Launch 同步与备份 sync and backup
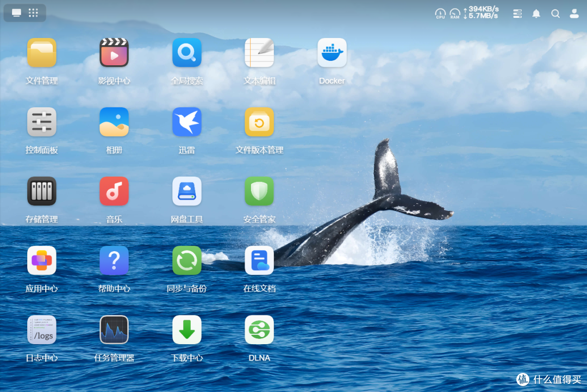Viewport: 587px width, 392px height. [x=187, y=260]
